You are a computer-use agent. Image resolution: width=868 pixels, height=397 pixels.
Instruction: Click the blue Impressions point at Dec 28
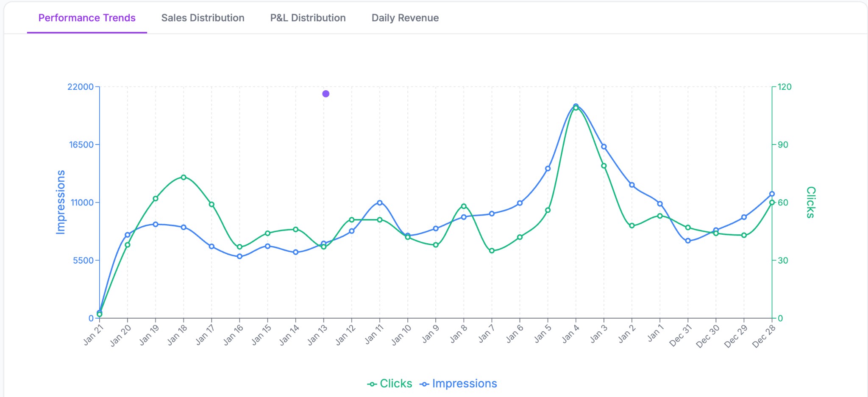(x=772, y=194)
